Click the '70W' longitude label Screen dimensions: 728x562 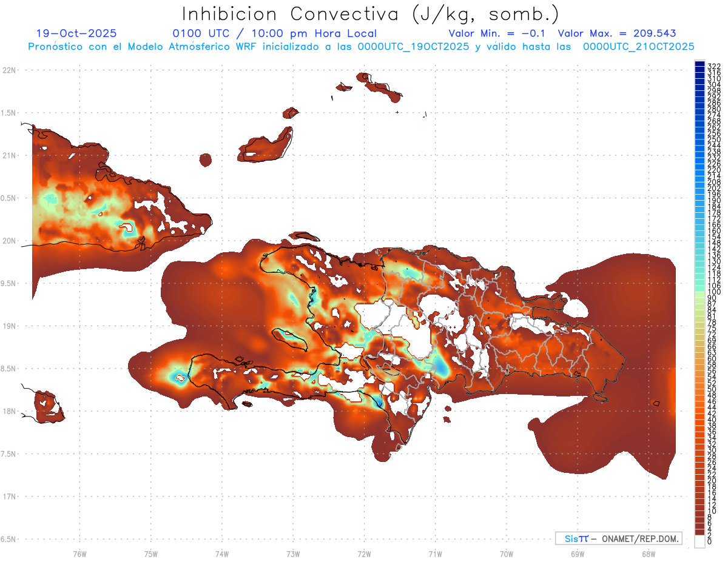pos(507,554)
